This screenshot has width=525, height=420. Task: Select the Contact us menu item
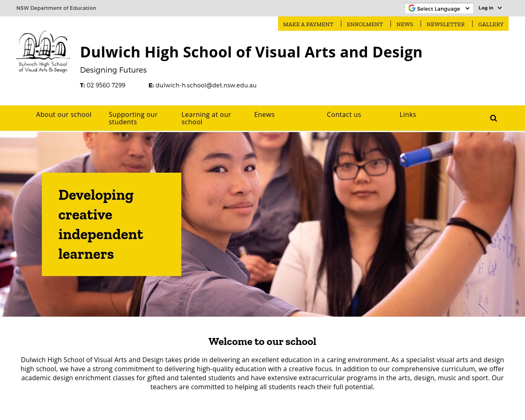pyautogui.click(x=344, y=114)
